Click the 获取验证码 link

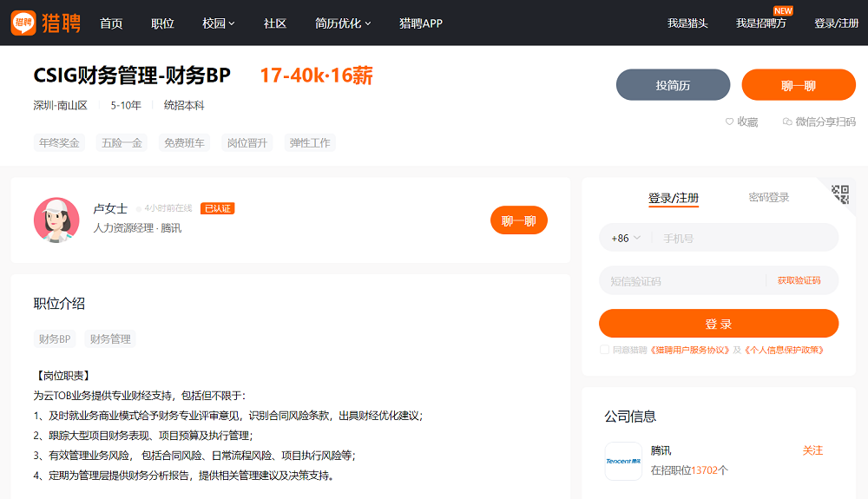point(799,280)
